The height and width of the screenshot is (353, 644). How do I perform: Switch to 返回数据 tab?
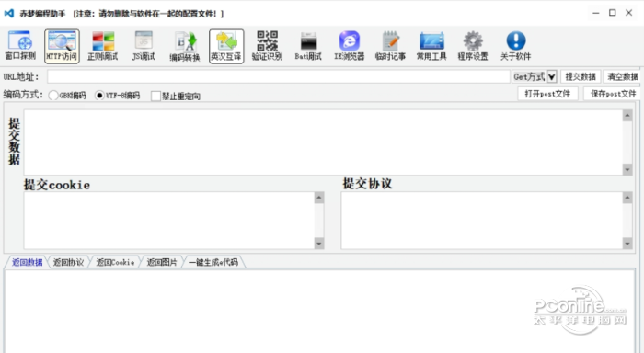tap(27, 262)
